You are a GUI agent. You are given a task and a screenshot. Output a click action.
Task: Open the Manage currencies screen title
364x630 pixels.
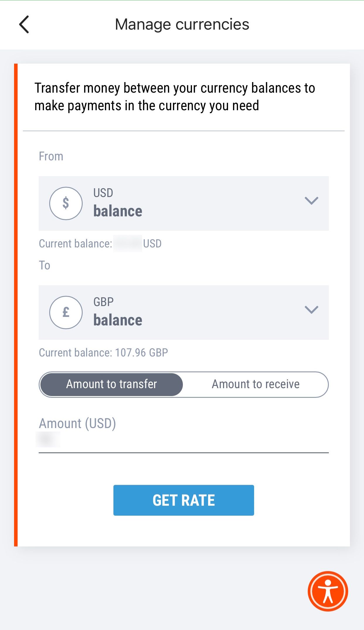pyautogui.click(x=182, y=24)
